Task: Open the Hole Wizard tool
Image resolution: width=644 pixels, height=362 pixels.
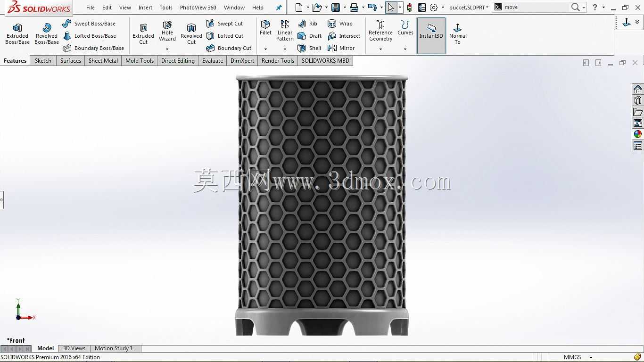Action: click(x=167, y=31)
